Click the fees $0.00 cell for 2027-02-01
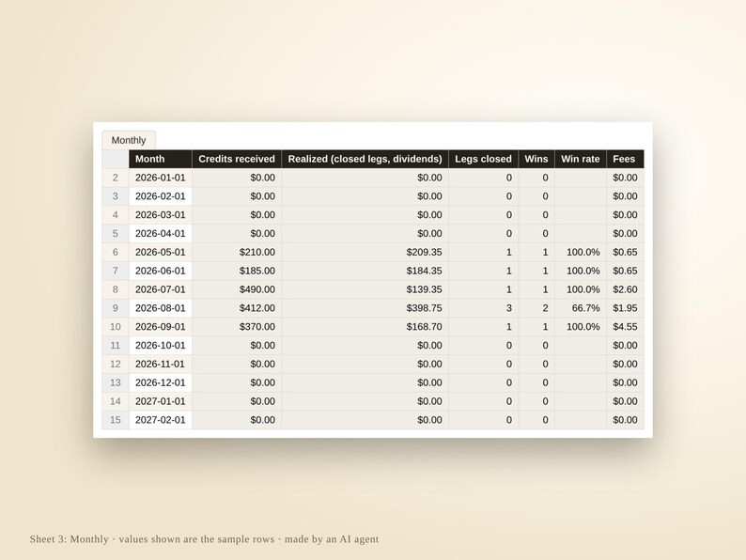The height and width of the screenshot is (560, 746). tap(625, 420)
